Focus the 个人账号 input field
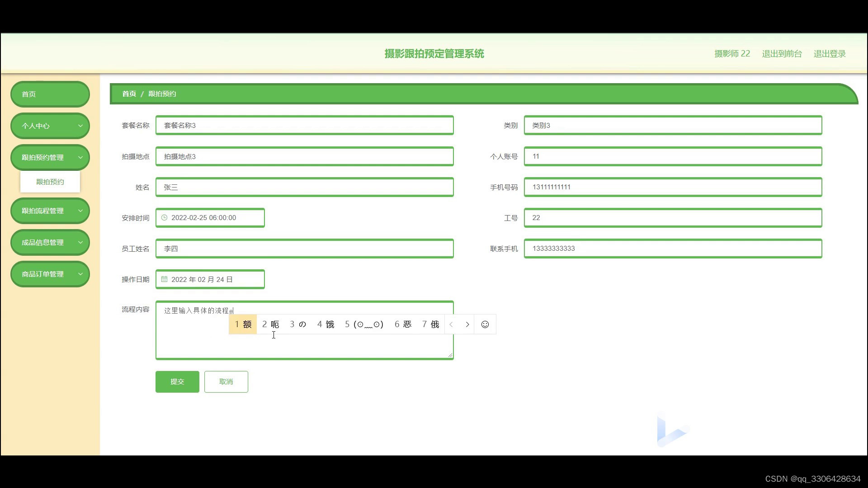 click(x=673, y=156)
